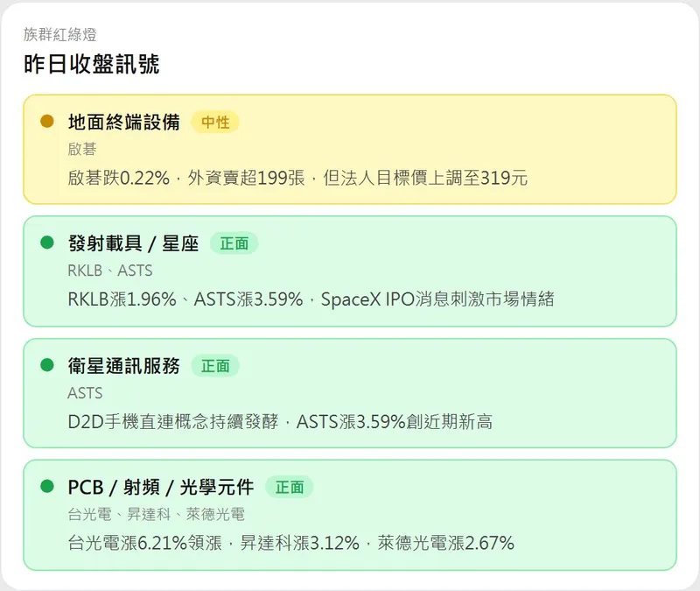Click the 昨日收盤訊號 heading
This screenshot has width=700, height=591.
[x=92, y=64]
